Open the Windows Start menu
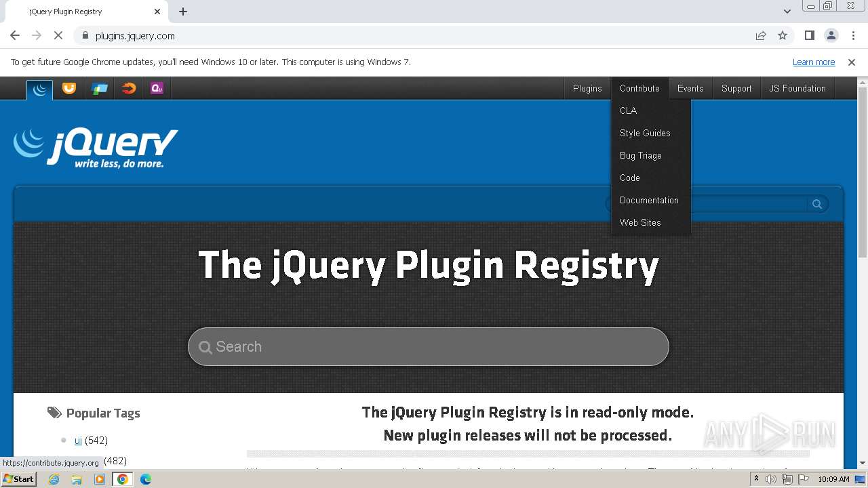Screen dimensions: 868x488 (19, 479)
